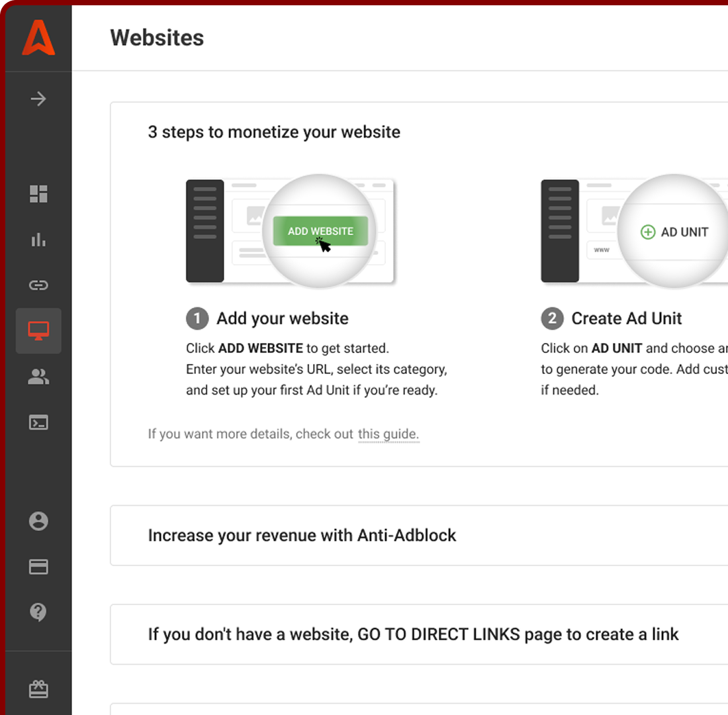Open the gift box icon at sidebar bottom
This screenshot has height=715, width=728.
click(x=38, y=689)
